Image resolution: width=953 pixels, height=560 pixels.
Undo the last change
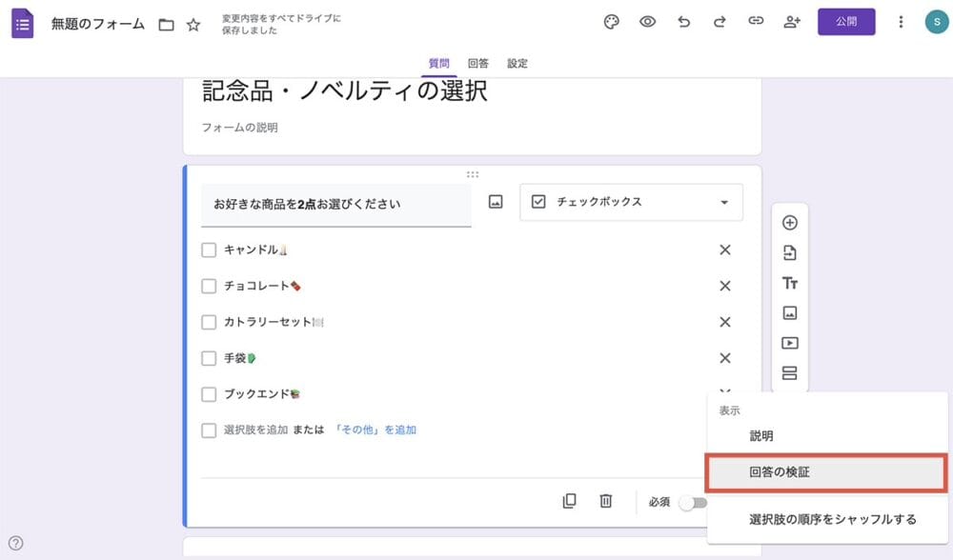[683, 21]
